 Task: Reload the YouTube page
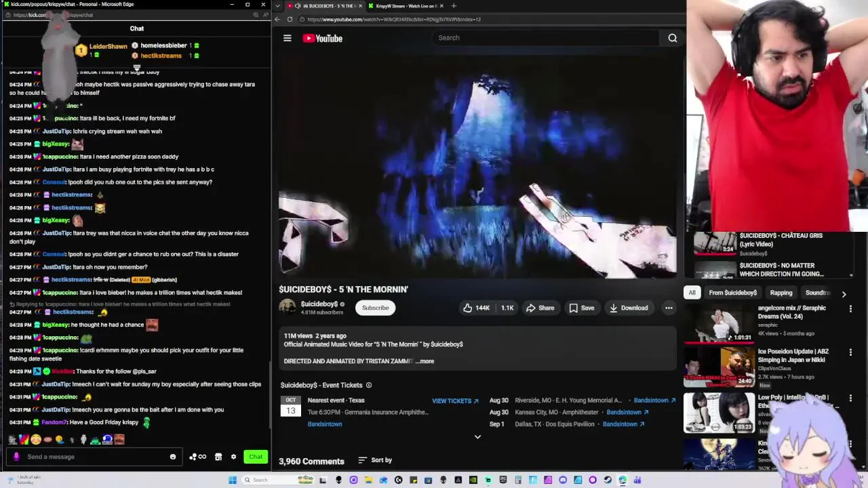290,19
